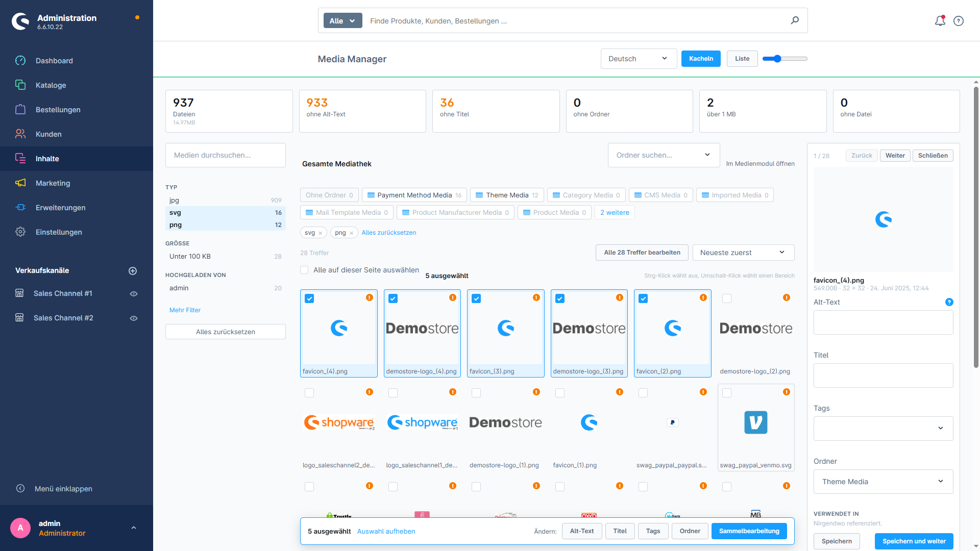980x551 pixels.
Task: Toggle Sales Channel #1 visibility eye
Action: pyautogui.click(x=134, y=294)
